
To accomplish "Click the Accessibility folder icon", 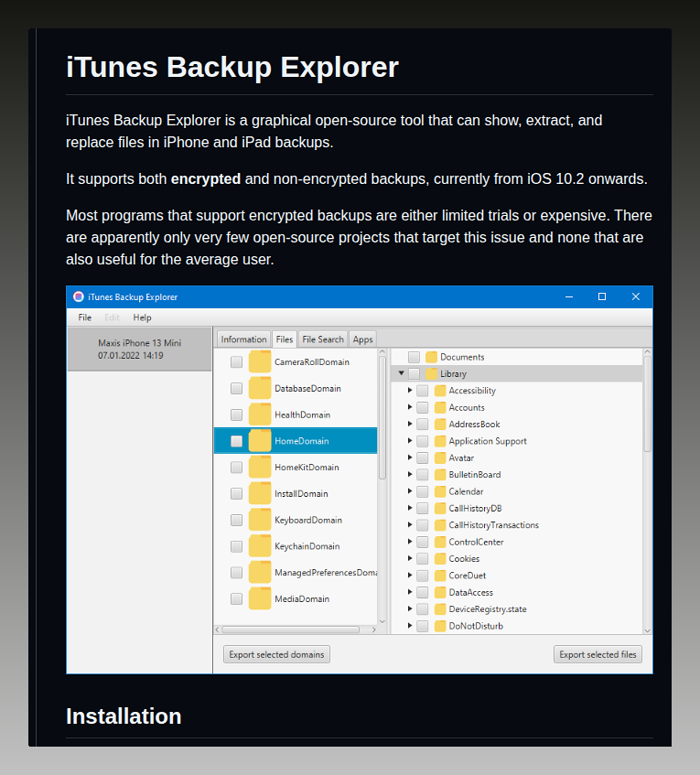I will tap(440, 391).
